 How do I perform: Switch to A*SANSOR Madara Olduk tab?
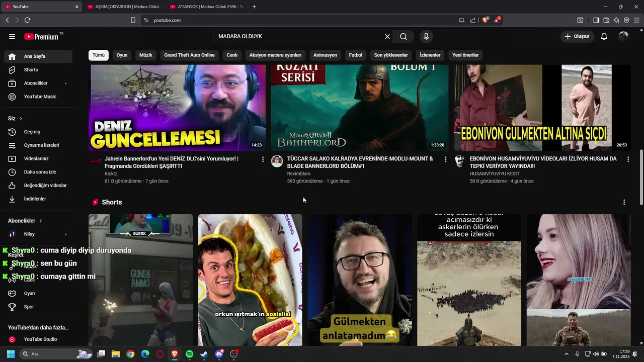(206, 7)
